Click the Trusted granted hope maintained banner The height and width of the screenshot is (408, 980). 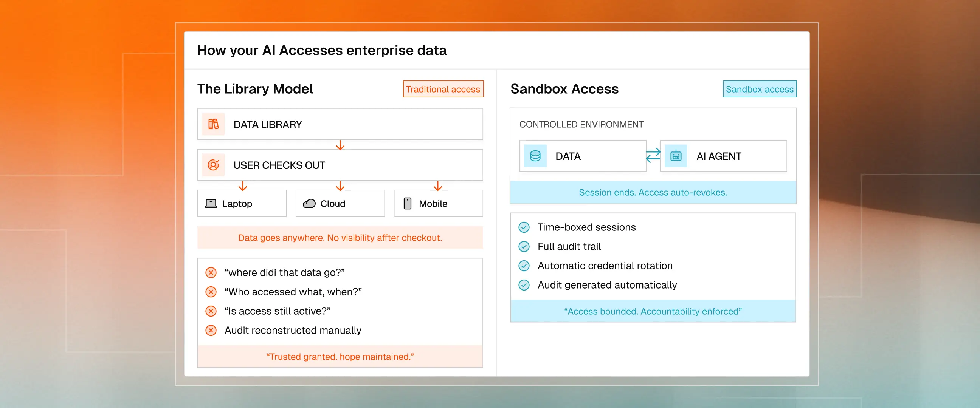(x=340, y=357)
